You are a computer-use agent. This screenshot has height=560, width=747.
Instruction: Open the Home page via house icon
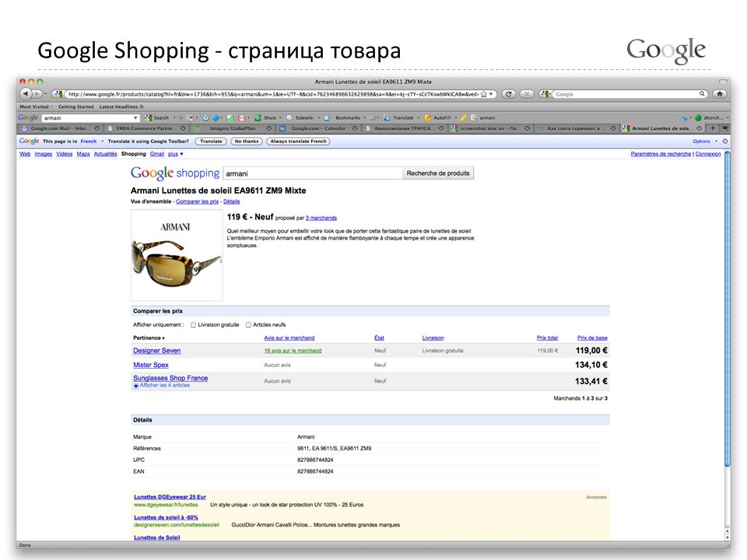coord(720,94)
